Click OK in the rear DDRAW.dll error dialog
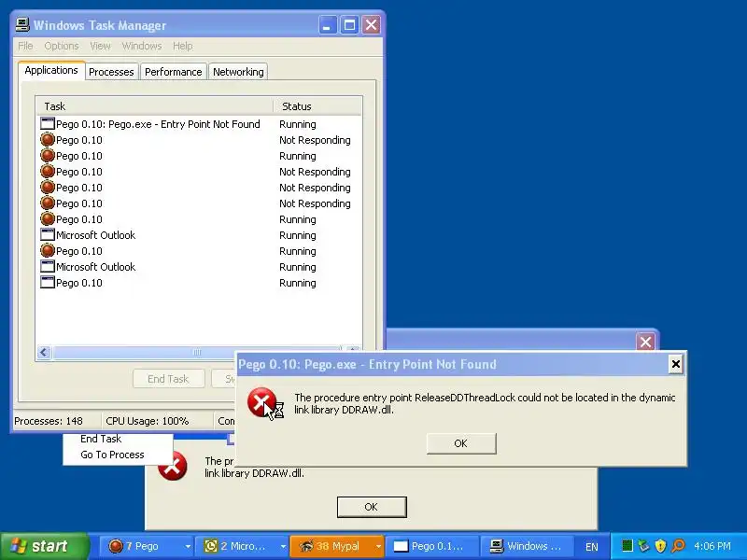 coord(372,507)
